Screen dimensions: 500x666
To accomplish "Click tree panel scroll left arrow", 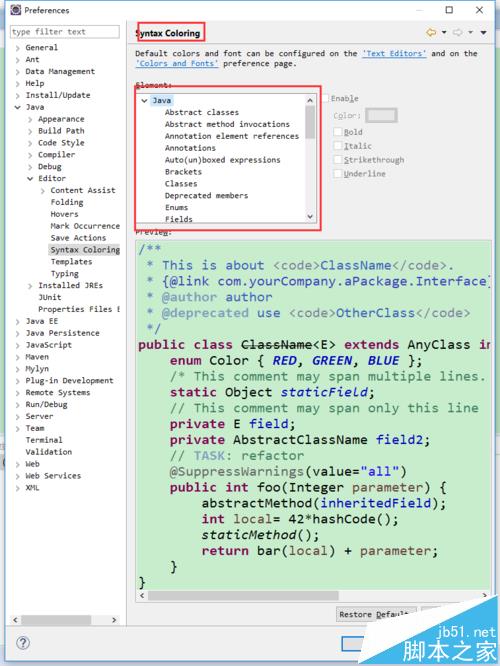I will pos(15,620).
